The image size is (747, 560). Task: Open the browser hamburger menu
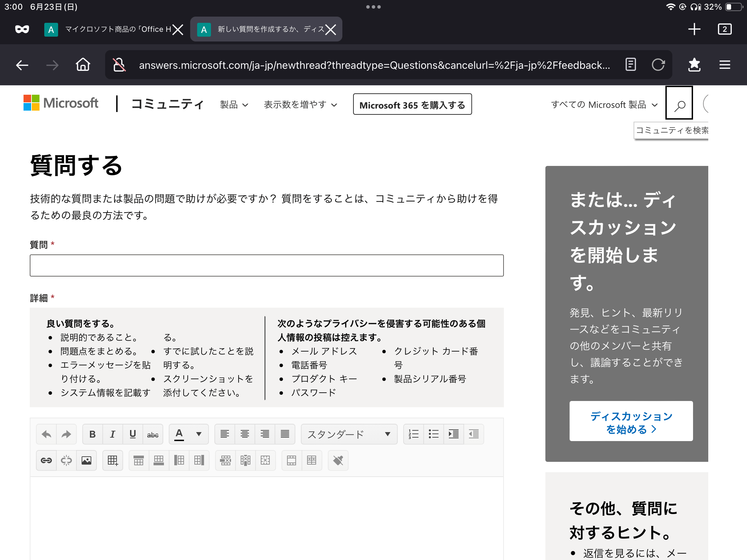[x=725, y=65]
